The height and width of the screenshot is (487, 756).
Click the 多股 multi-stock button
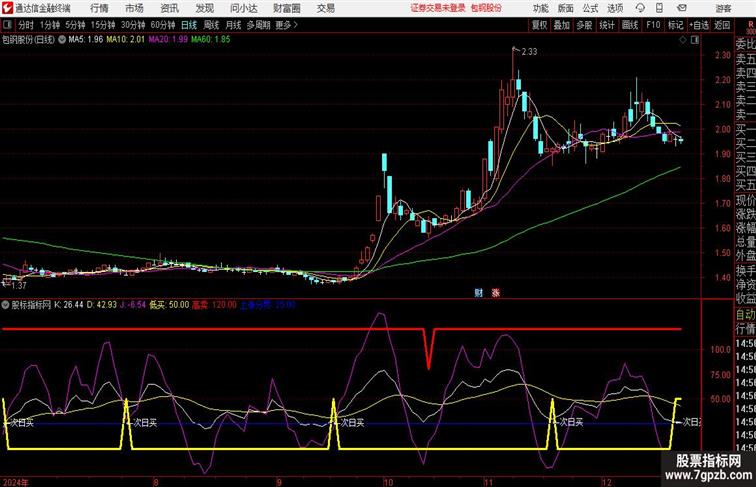pyautogui.click(x=584, y=25)
